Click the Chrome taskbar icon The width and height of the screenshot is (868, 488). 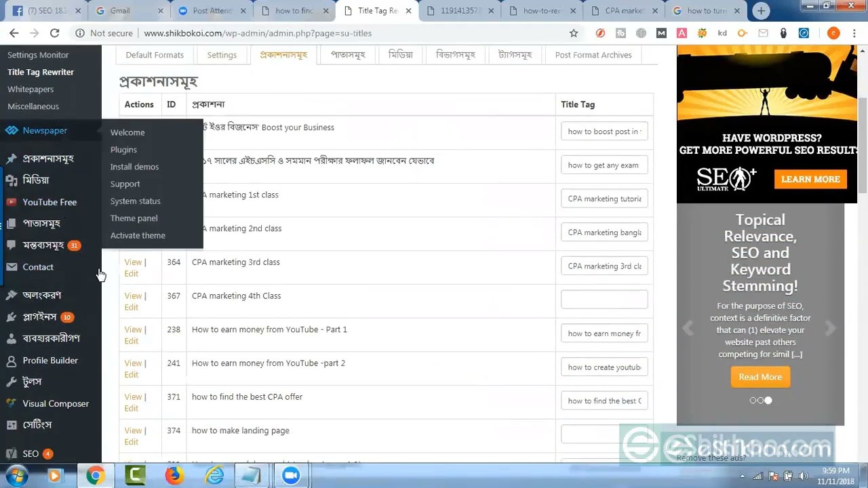click(96, 476)
